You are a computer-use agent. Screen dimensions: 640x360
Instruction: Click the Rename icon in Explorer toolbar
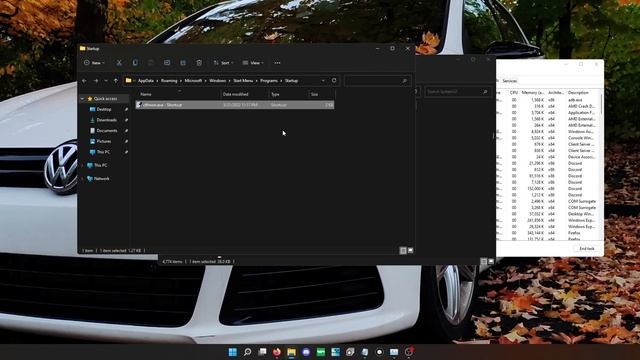[167, 63]
